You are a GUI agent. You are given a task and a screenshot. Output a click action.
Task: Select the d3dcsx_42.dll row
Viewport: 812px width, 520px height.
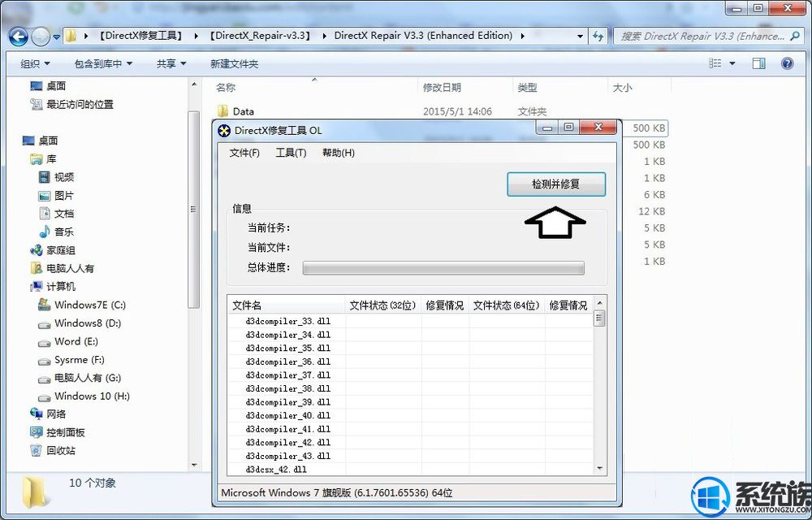coord(411,470)
